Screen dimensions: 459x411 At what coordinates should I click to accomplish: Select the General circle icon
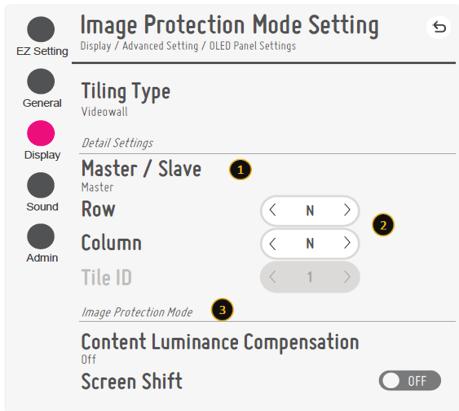41,81
